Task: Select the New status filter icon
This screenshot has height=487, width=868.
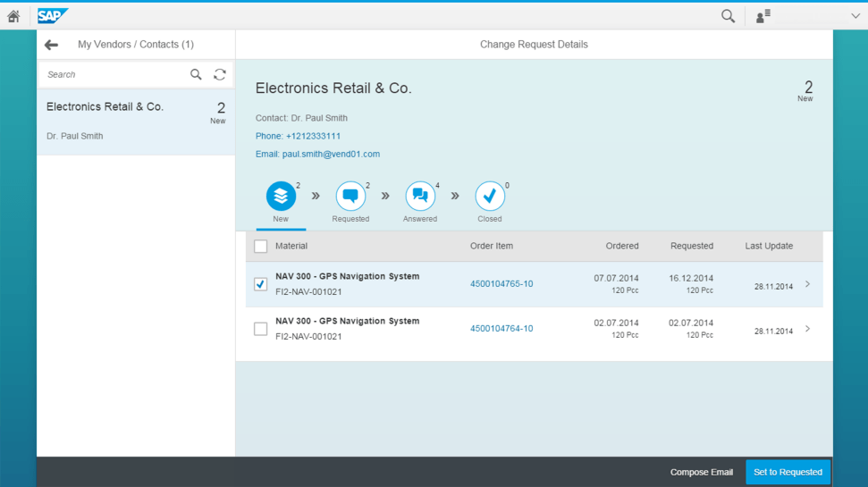Action: pos(281,197)
